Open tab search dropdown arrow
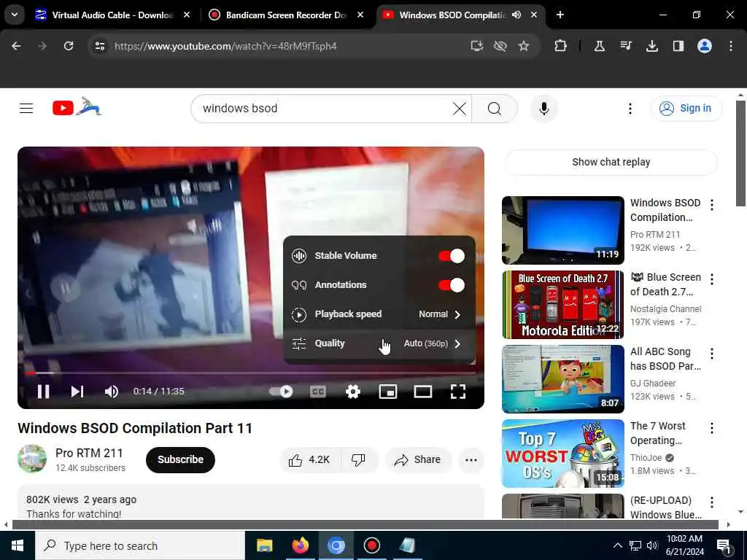The height and width of the screenshot is (560, 747). 15,15
